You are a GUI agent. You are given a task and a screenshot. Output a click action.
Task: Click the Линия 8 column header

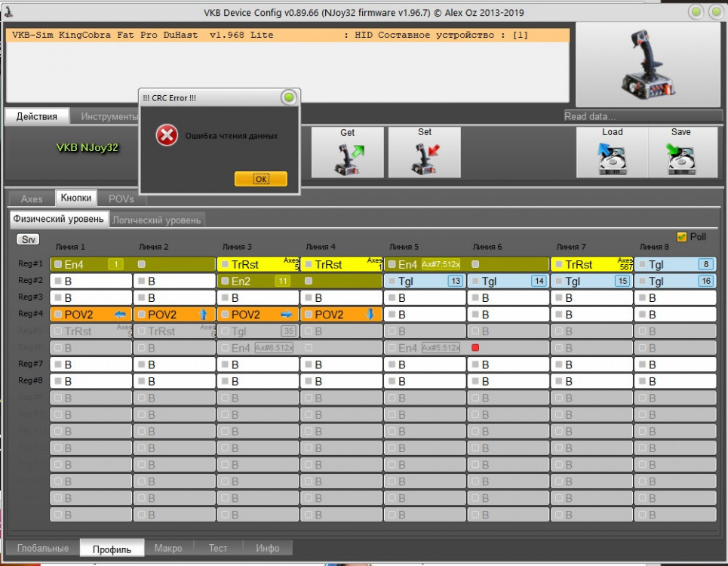[x=654, y=247]
